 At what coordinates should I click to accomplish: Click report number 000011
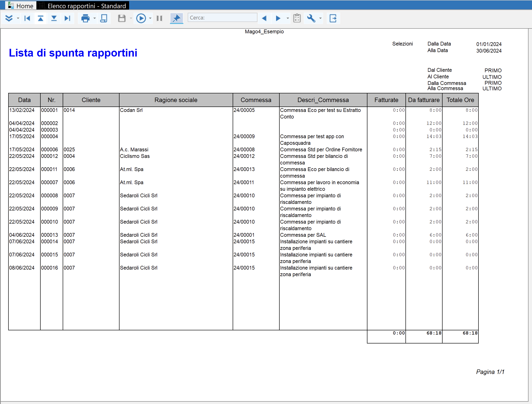pos(49,169)
